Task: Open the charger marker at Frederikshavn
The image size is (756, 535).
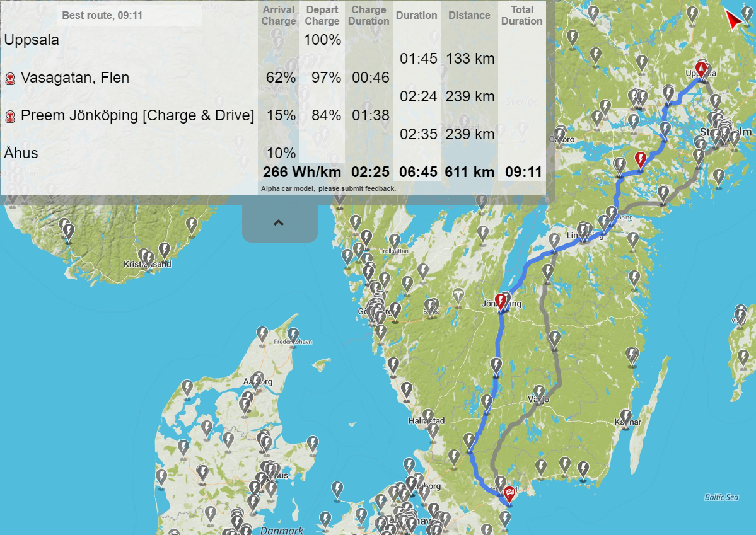Action: [293, 335]
